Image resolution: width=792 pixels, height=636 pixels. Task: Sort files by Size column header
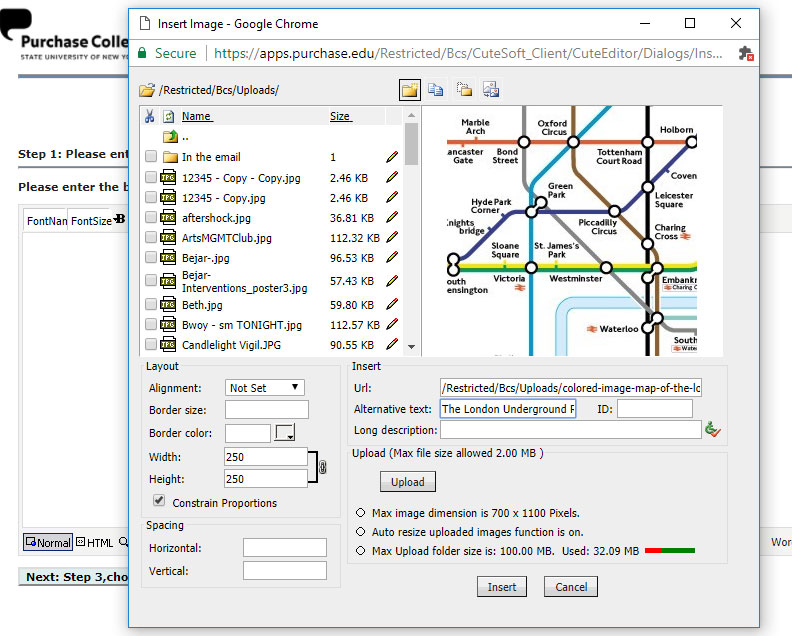pyautogui.click(x=340, y=116)
